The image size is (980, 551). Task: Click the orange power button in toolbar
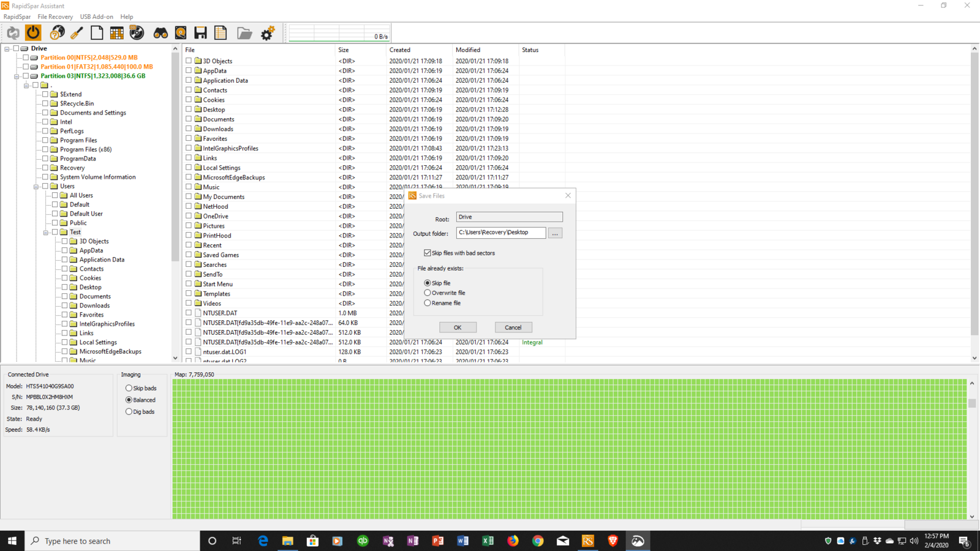click(33, 33)
